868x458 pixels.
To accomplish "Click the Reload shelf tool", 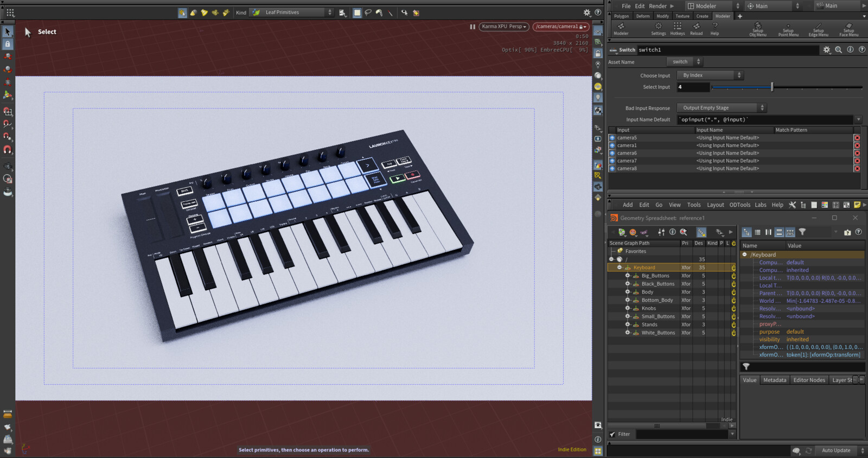I will [697, 29].
